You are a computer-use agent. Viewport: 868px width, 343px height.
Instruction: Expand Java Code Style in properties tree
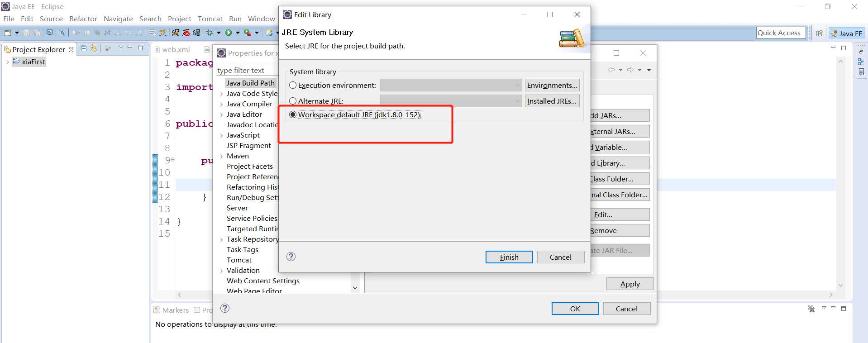click(221, 94)
